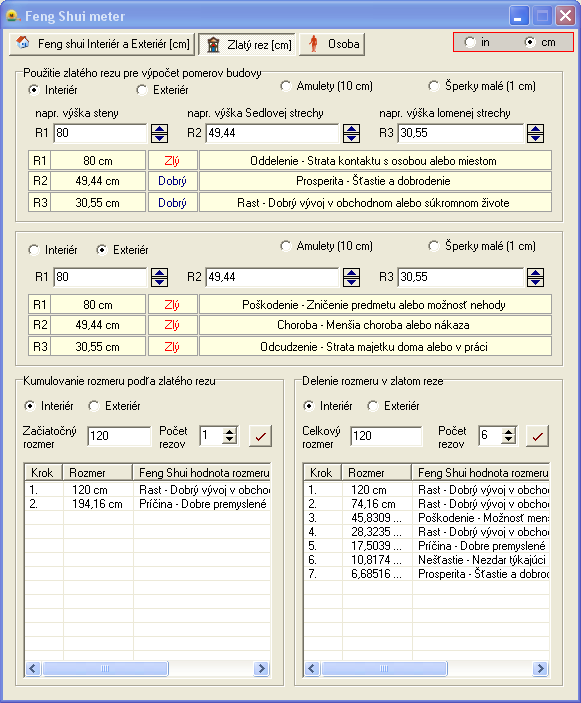Click the 'Prosperita - Šťastie a dobrodenie' result text
The width and height of the screenshot is (581, 703).
373,181
